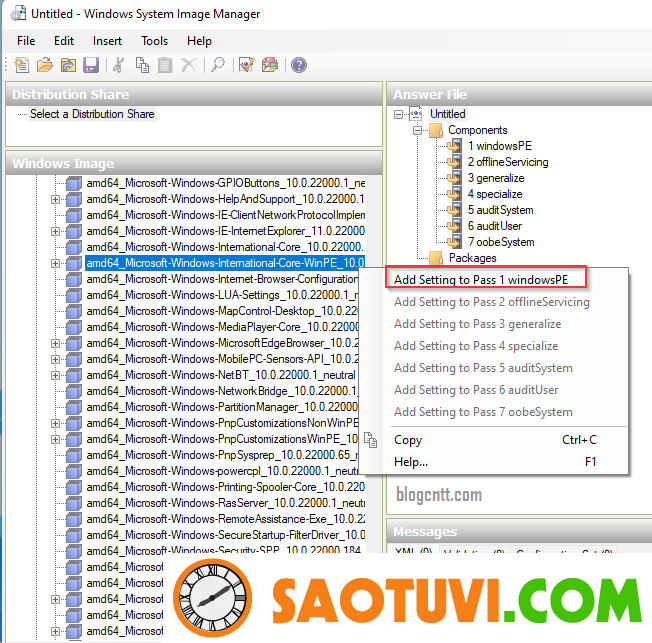Select the NetworkBridge component
The image size is (652, 643).
[222, 391]
